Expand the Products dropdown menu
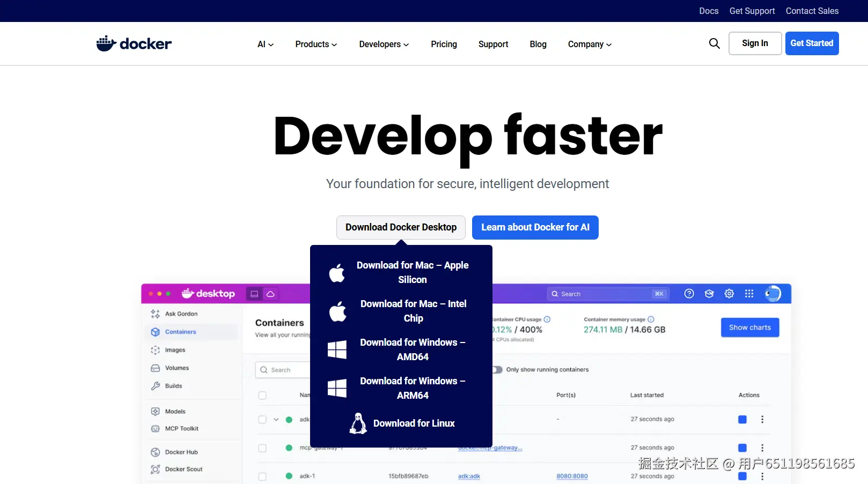The height and width of the screenshot is (484, 868). pos(316,44)
